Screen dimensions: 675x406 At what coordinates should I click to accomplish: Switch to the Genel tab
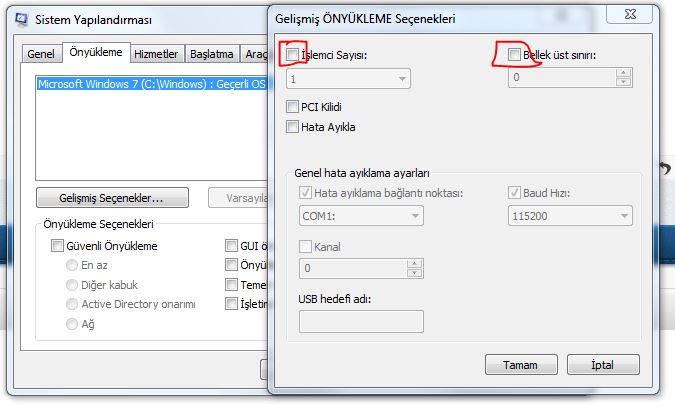pos(41,54)
